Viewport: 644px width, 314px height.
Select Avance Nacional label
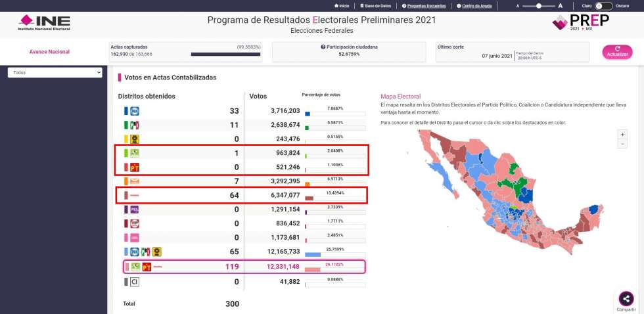tap(49, 52)
